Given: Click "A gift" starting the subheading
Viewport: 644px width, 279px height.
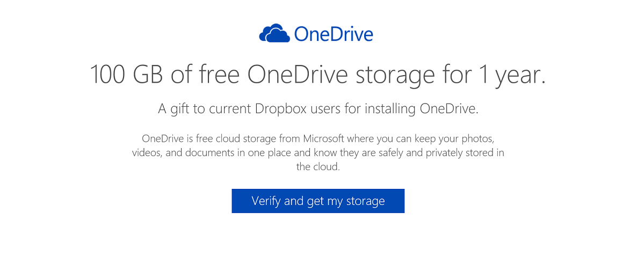Looking at the screenshot, I should tap(172, 109).
